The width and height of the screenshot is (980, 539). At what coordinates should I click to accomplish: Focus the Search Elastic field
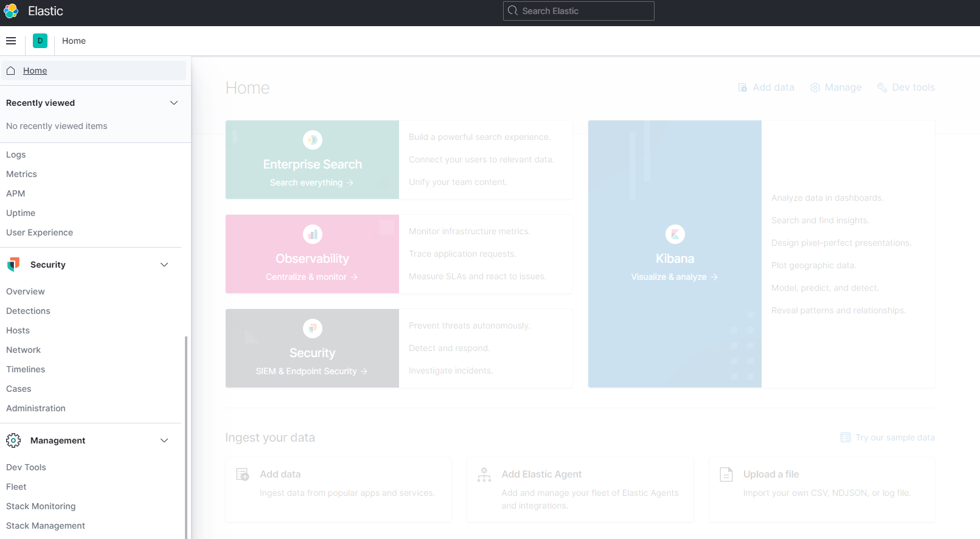(579, 11)
